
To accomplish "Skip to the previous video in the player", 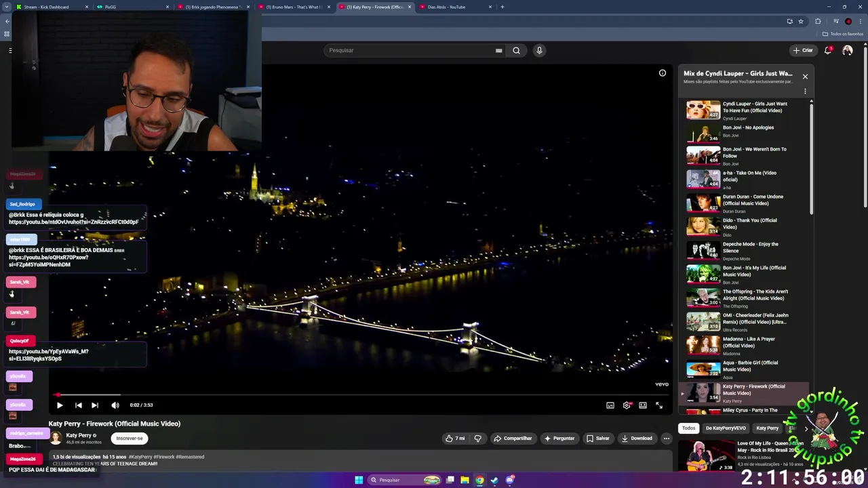I will point(78,405).
